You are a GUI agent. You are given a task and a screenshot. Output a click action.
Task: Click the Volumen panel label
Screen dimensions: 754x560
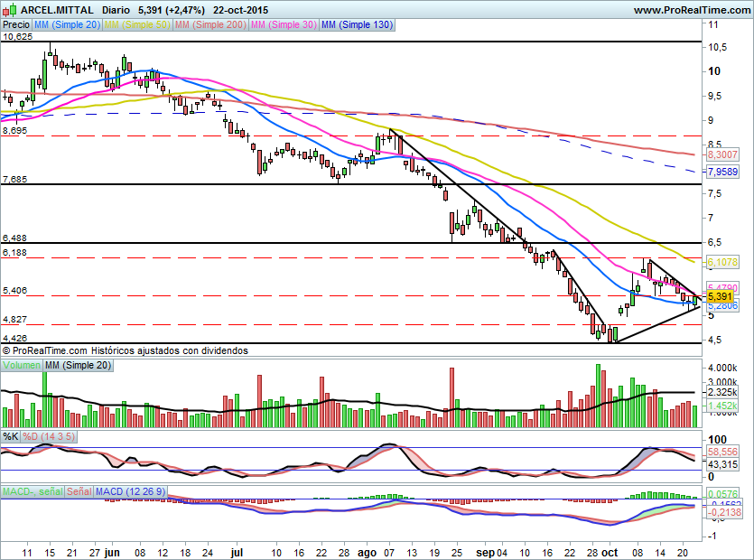(22, 364)
